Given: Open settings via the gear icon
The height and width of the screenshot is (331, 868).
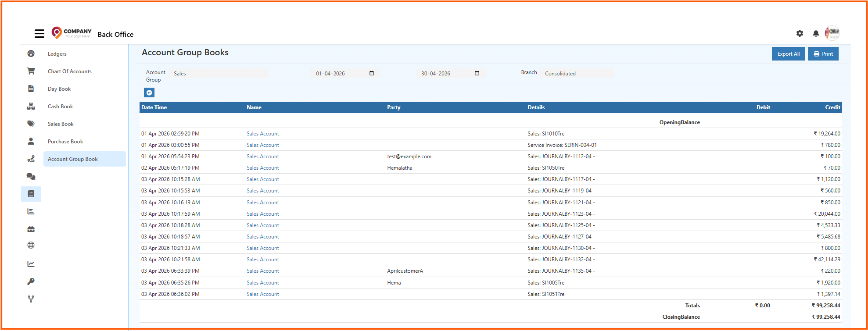Looking at the screenshot, I should [x=800, y=33].
